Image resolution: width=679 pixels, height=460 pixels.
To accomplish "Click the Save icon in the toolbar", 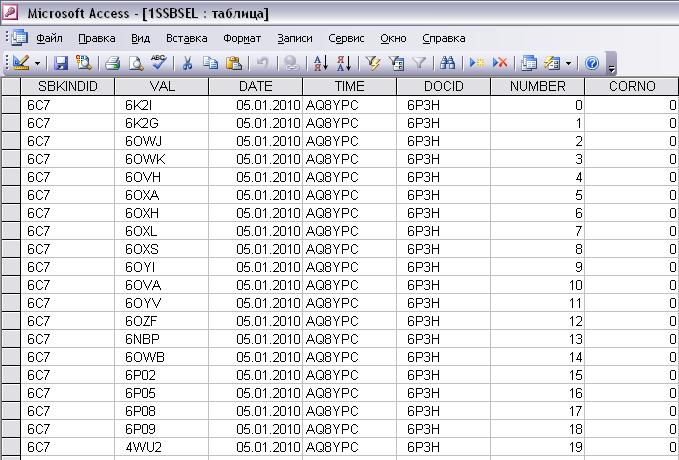I will 61,63.
